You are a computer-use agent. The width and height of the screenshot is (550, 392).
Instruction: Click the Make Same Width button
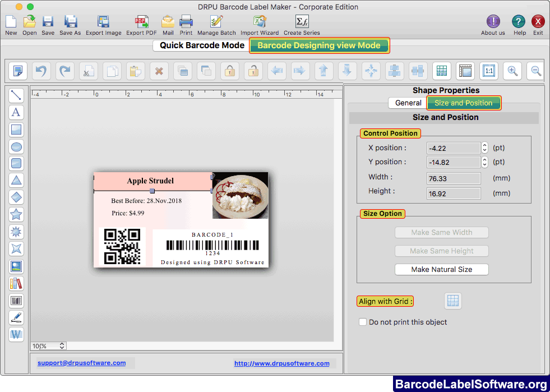(442, 232)
